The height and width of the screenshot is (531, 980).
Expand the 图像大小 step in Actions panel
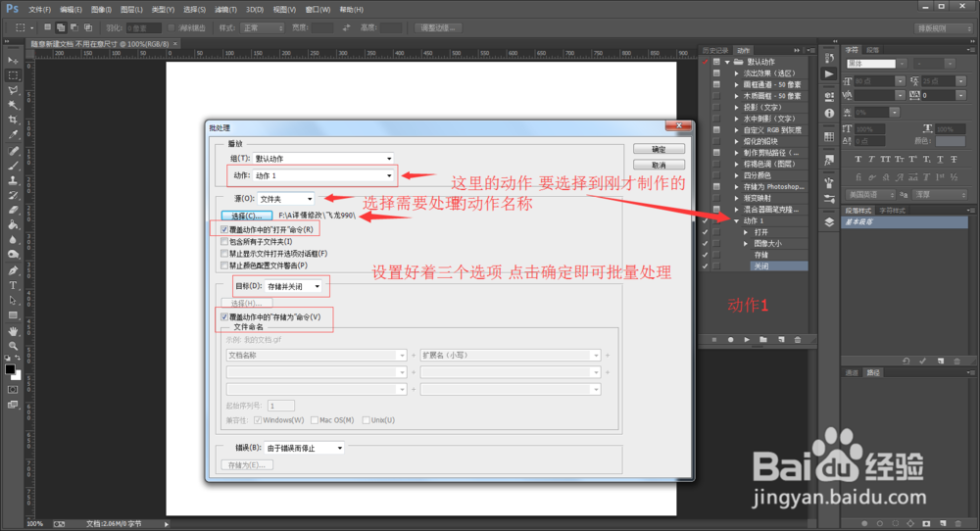click(746, 244)
